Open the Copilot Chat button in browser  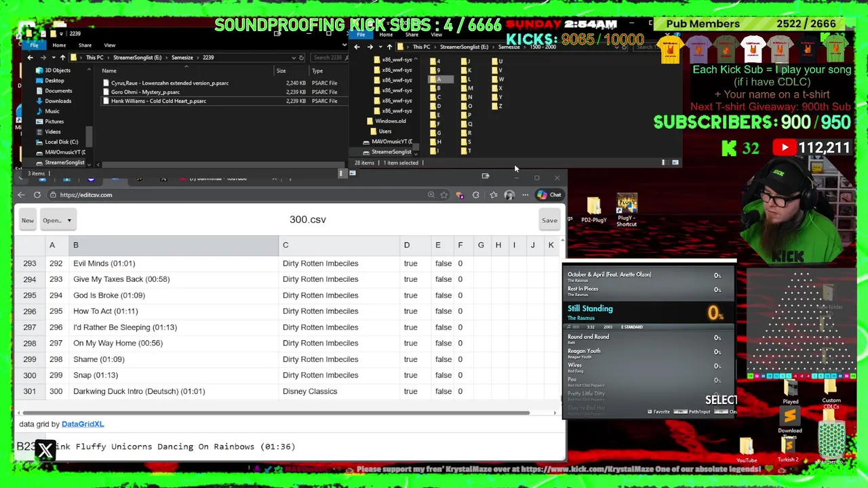(549, 195)
